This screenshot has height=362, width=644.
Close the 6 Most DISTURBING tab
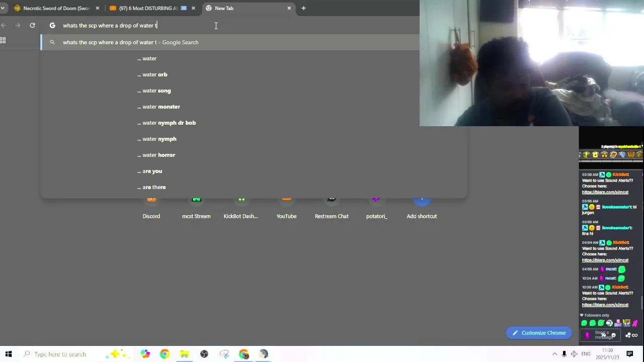point(193,8)
